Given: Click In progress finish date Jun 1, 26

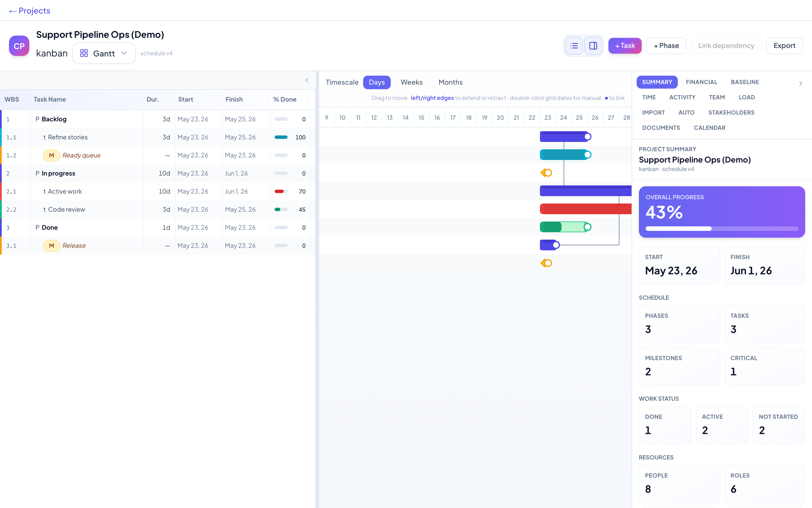Looking at the screenshot, I should click(236, 173).
